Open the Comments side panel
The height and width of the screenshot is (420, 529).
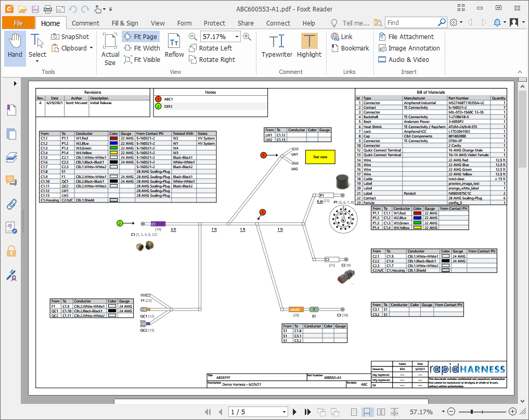(x=11, y=181)
